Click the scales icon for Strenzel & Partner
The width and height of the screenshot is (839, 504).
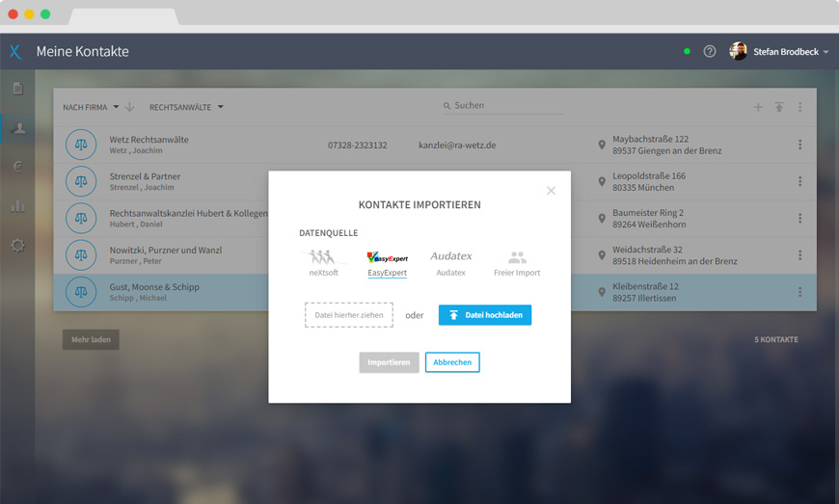[x=81, y=181]
